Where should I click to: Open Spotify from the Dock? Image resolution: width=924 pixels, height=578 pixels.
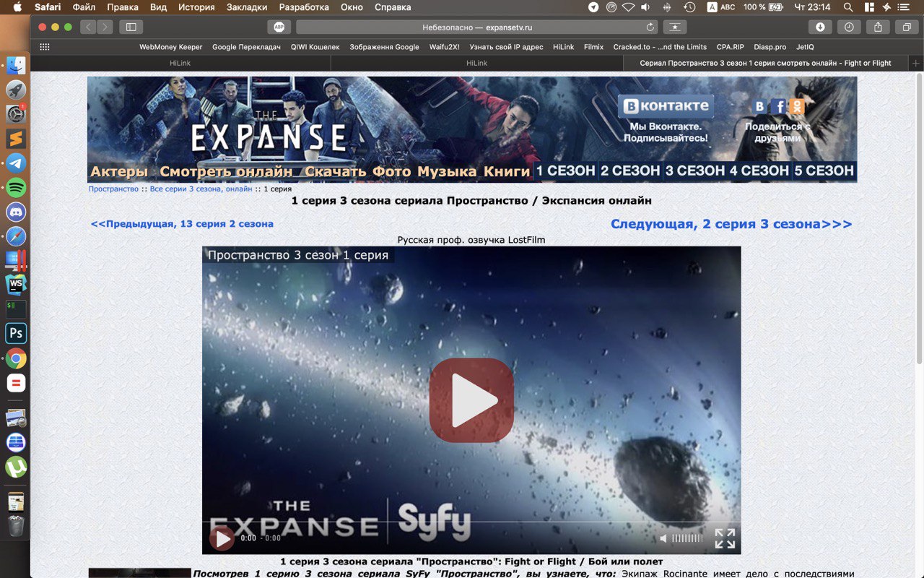[x=16, y=188]
